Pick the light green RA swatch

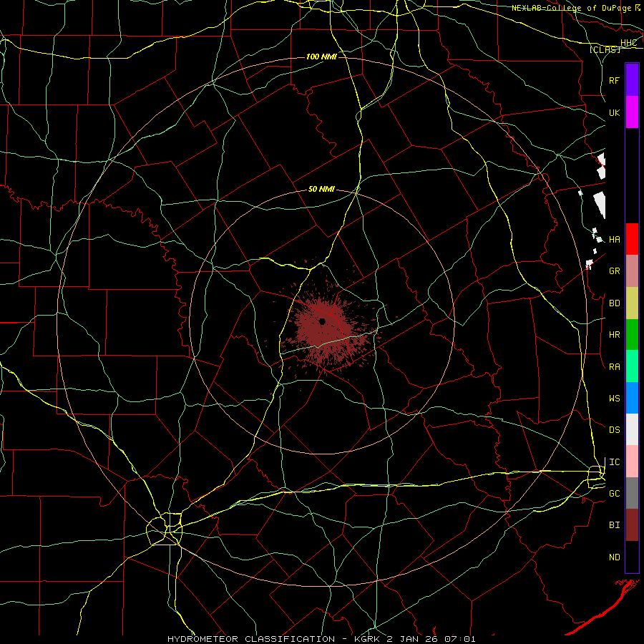pyautogui.click(x=632, y=366)
